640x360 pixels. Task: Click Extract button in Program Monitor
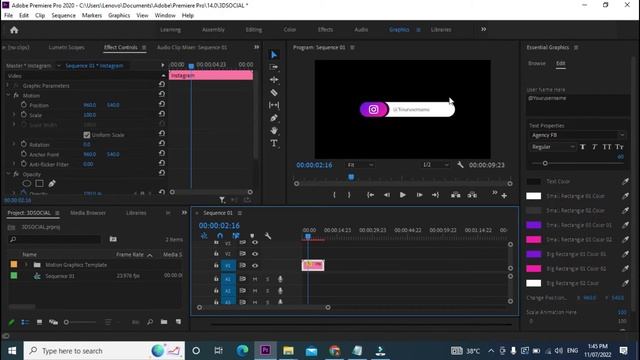[472, 195]
